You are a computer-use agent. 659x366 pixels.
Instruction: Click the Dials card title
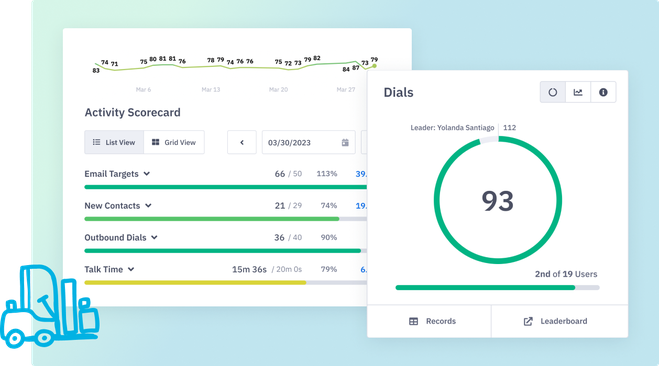pyautogui.click(x=398, y=92)
